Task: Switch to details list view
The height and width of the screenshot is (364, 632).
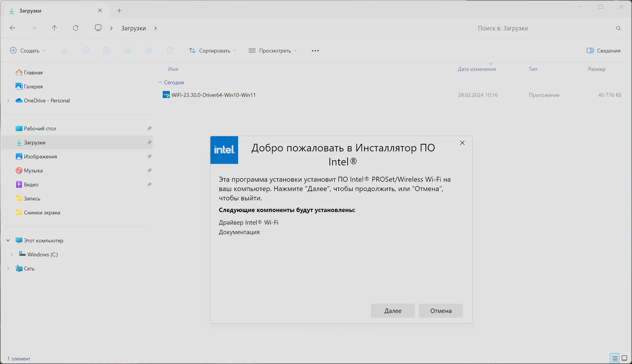Action: pyautogui.click(x=615, y=359)
